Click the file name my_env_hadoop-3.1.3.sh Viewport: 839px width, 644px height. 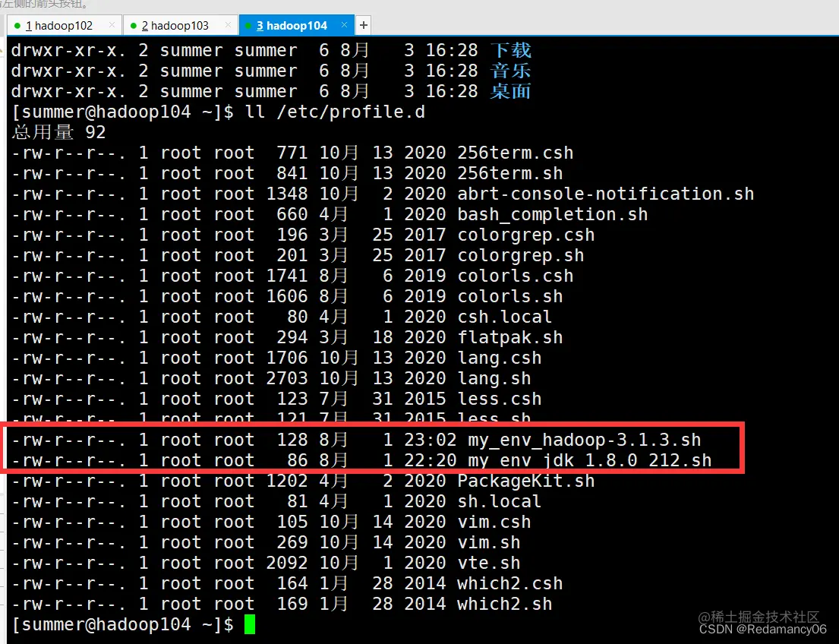point(585,440)
